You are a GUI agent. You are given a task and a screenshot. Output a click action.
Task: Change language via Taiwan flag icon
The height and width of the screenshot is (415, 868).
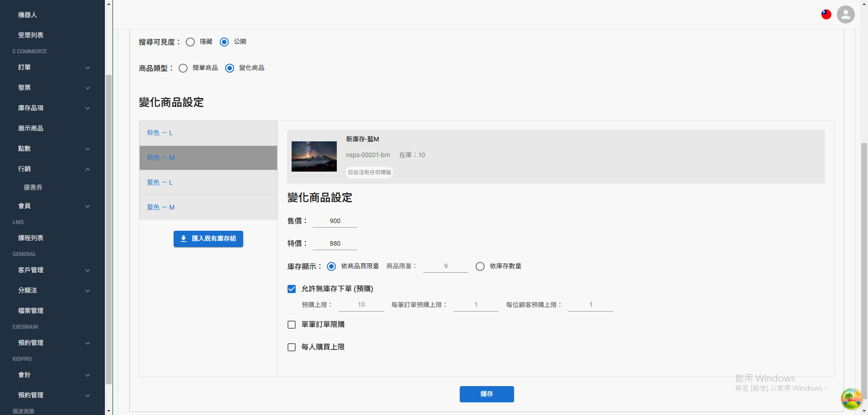(826, 14)
